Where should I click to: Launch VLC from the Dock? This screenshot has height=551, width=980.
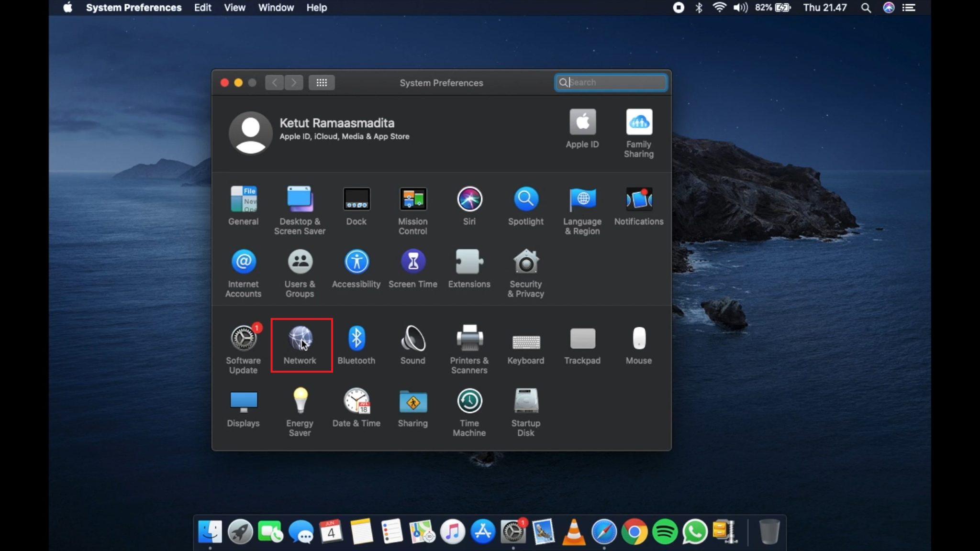coord(574,531)
